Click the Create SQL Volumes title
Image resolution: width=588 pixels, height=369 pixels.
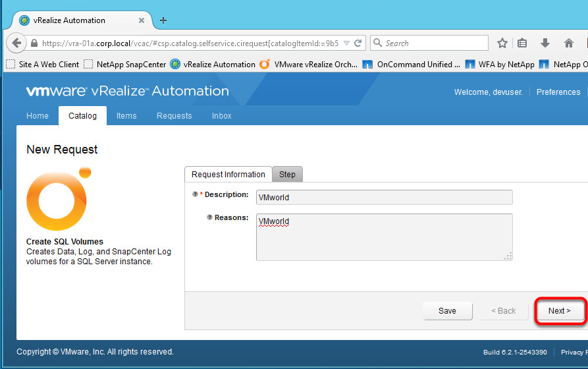coord(65,241)
